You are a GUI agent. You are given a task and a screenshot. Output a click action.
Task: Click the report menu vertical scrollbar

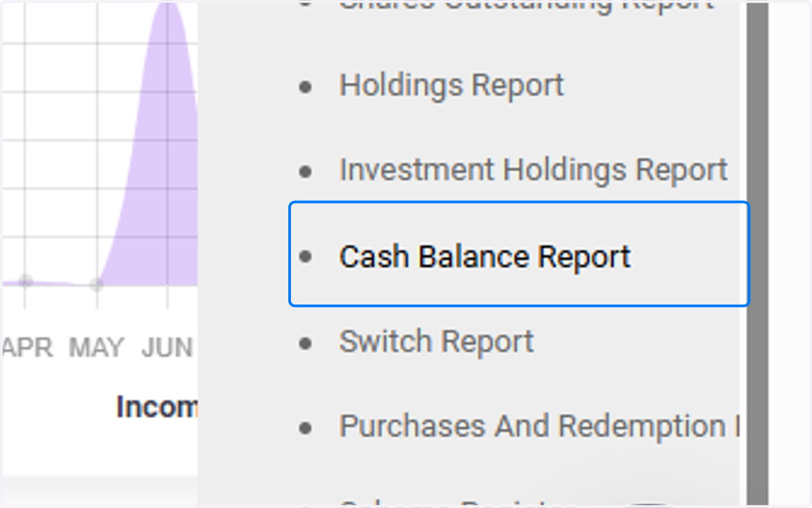pyautogui.click(x=757, y=254)
